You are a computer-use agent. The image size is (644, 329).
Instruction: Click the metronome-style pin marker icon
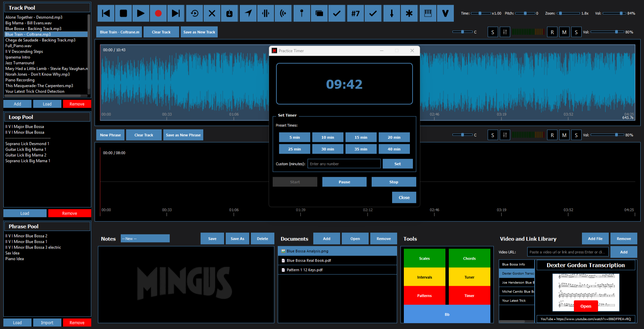302,13
